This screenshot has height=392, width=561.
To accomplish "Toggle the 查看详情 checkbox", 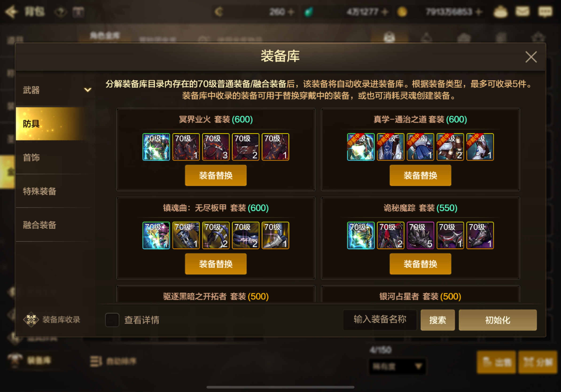I will pyautogui.click(x=112, y=320).
